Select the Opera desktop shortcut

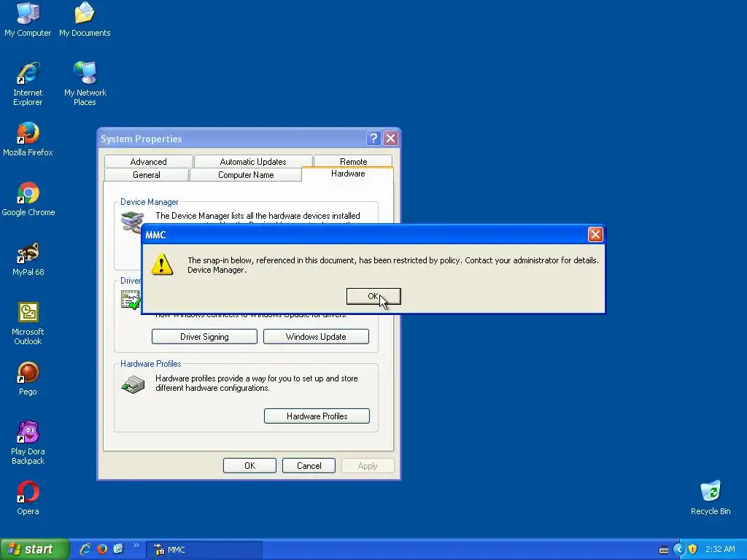pos(28,499)
